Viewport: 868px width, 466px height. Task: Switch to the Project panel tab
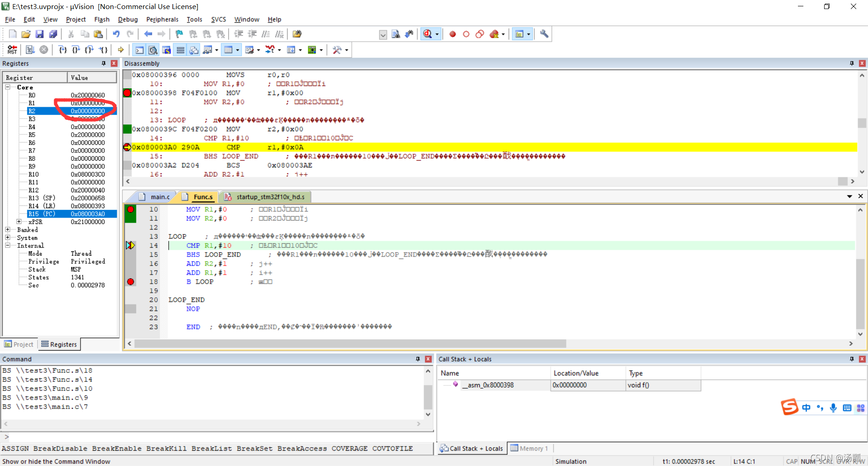(x=19, y=344)
